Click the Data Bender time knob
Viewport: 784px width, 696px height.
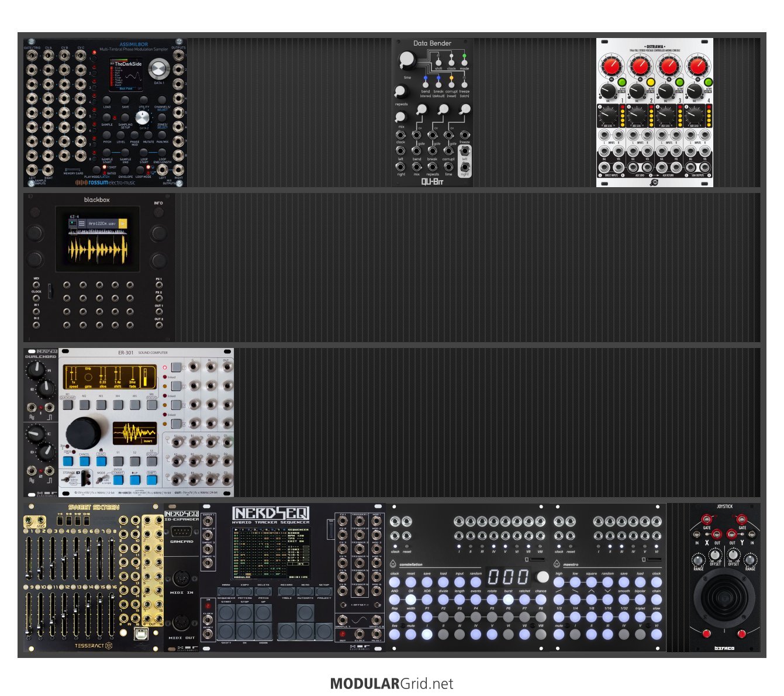(x=407, y=60)
